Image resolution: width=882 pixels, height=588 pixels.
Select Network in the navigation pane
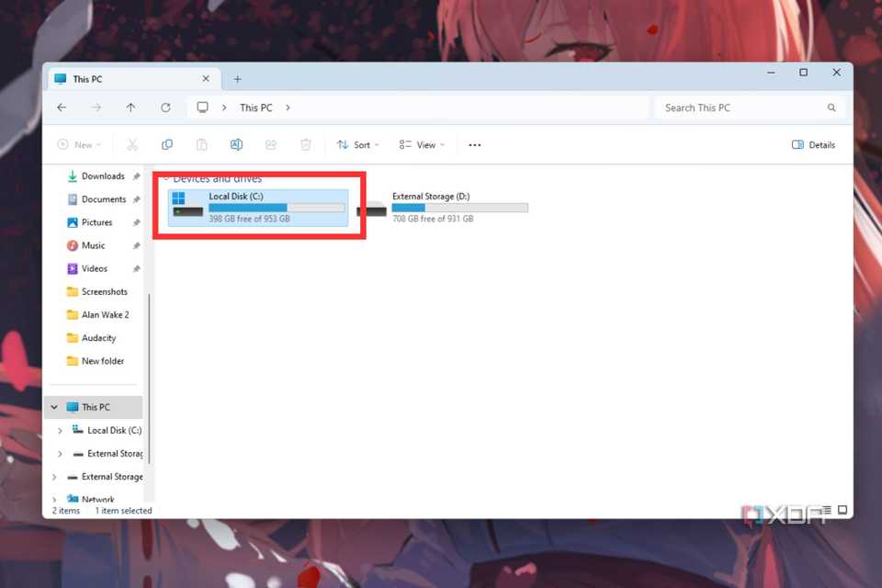point(98,499)
